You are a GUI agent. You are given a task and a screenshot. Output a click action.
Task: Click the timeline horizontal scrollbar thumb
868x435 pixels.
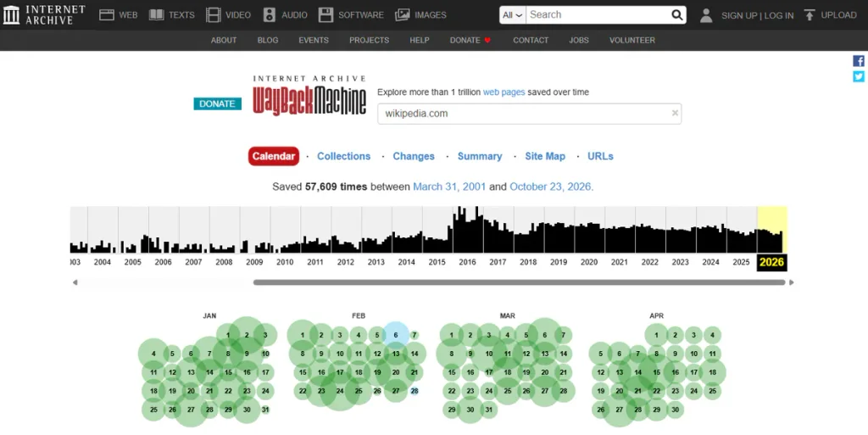click(520, 282)
